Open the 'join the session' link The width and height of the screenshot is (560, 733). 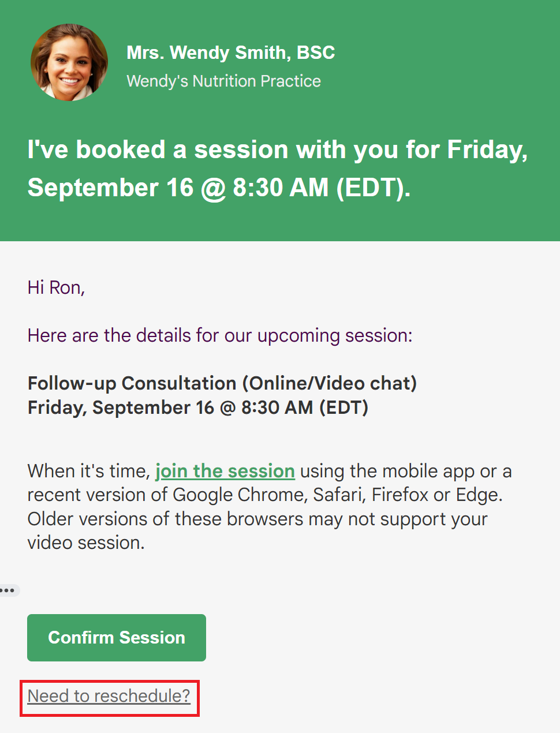click(x=225, y=471)
